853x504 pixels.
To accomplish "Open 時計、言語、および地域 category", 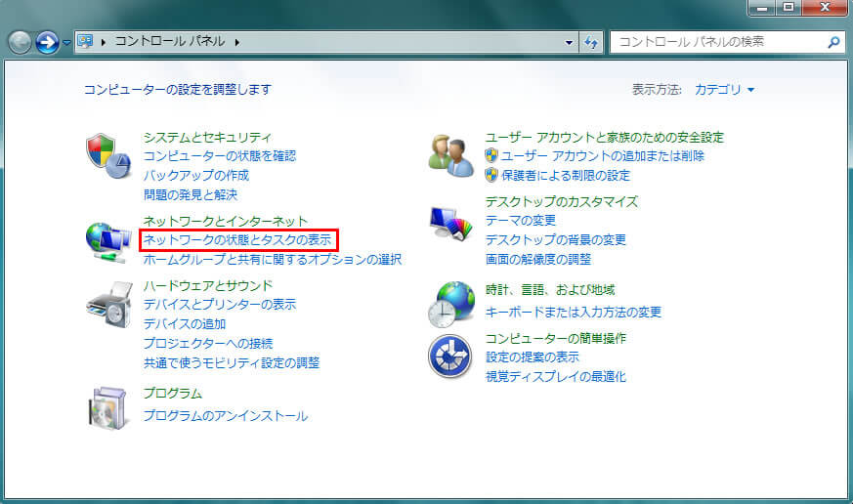I will click(550, 290).
